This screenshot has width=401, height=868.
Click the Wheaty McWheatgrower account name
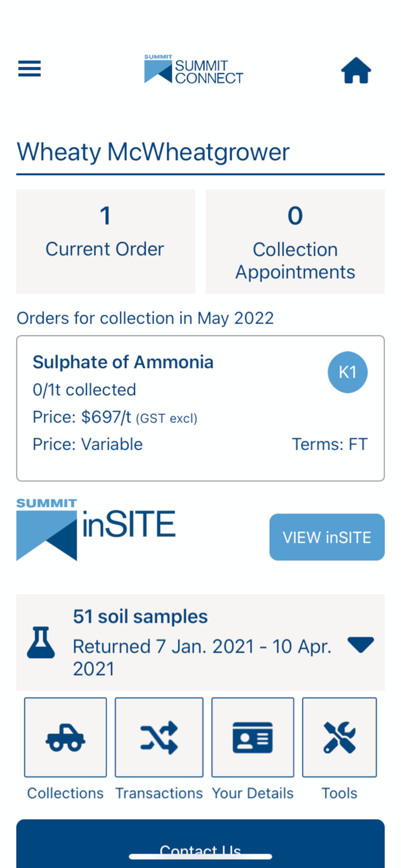click(x=153, y=152)
